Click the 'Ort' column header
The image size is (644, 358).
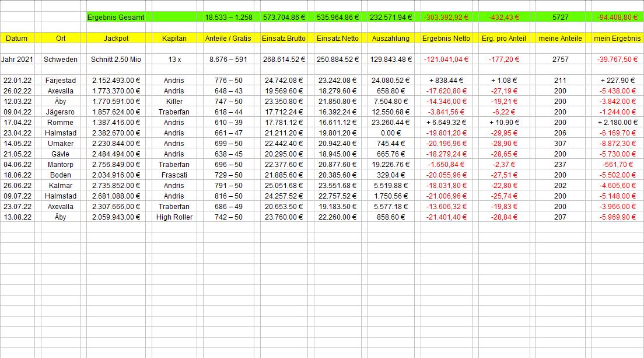(61, 38)
